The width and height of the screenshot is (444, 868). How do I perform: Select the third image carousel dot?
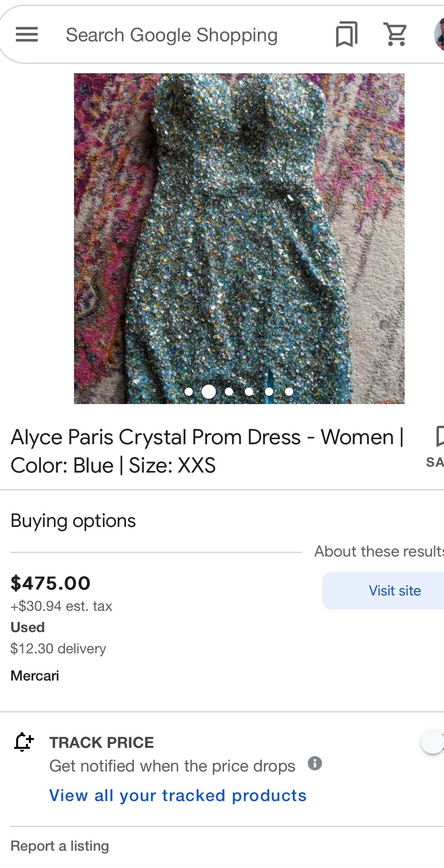click(x=229, y=391)
